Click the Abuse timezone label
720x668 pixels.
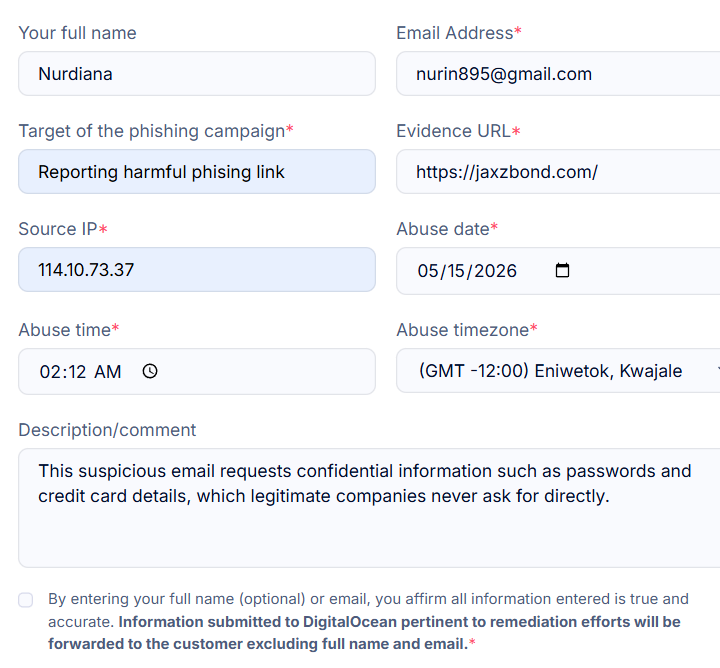pos(463,330)
